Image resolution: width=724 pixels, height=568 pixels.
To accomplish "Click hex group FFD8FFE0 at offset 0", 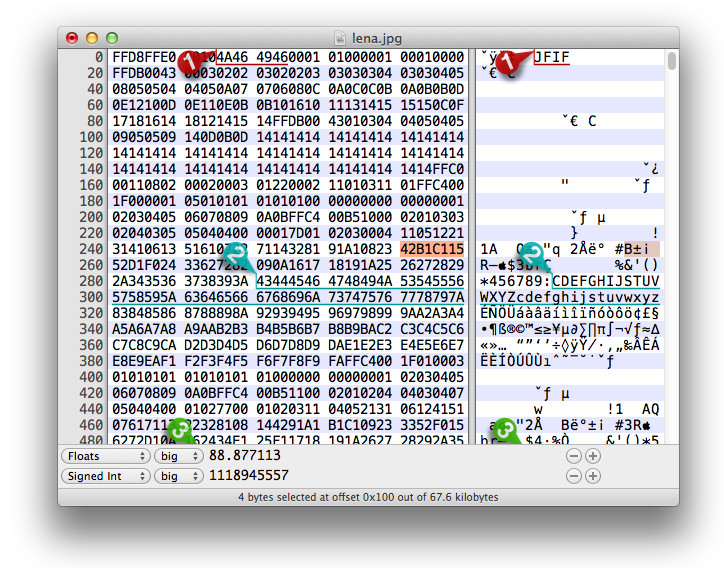I will [x=144, y=57].
